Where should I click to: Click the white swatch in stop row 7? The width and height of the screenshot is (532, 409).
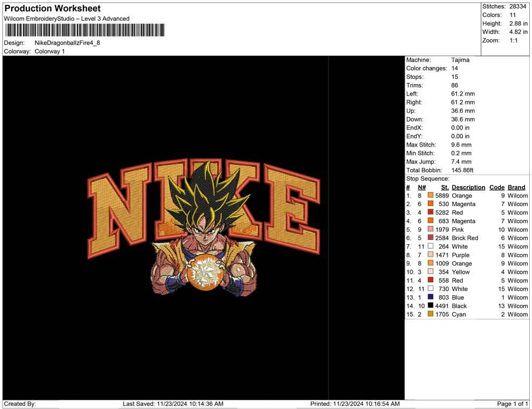[x=430, y=246]
